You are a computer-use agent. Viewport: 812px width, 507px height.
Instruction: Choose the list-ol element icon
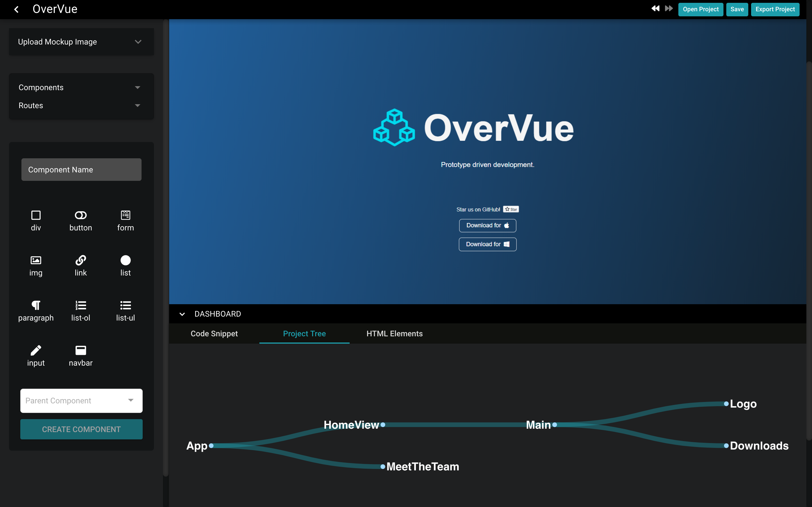81,305
